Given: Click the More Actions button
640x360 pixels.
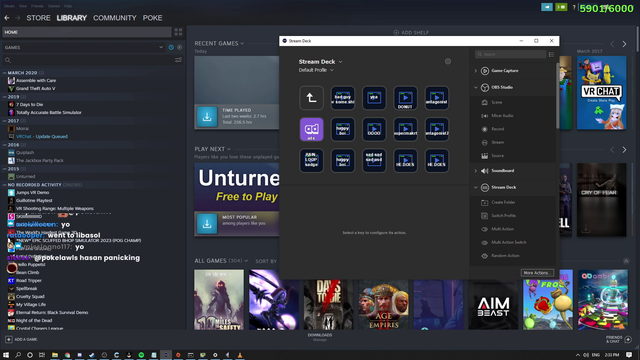Looking at the screenshot, I should click(537, 273).
